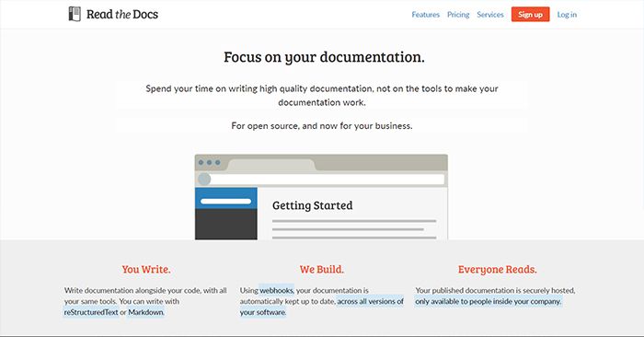Click the 'Spend your time on writing' paragraph

click(322, 96)
